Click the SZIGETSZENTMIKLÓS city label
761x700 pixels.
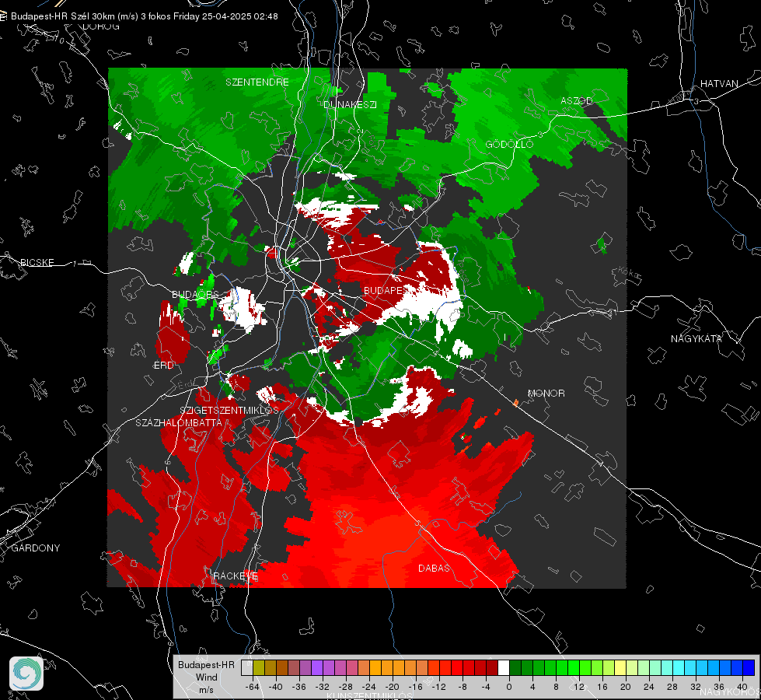(x=229, y=410)
